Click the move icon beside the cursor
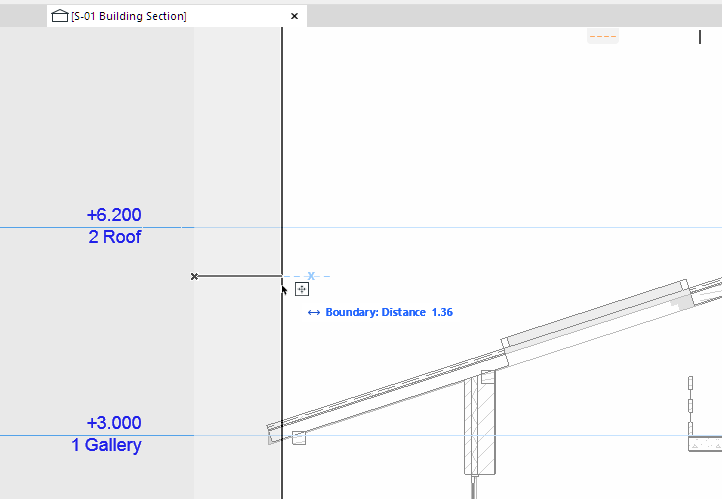Image resolution: width=722 pixels, height=499 pixels. 302,289
